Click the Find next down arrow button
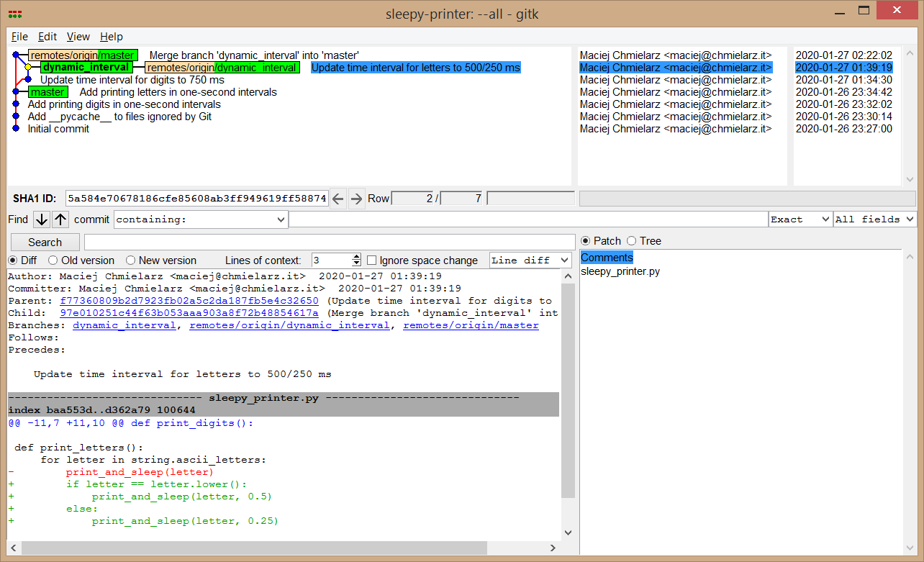 pos(42,219)
